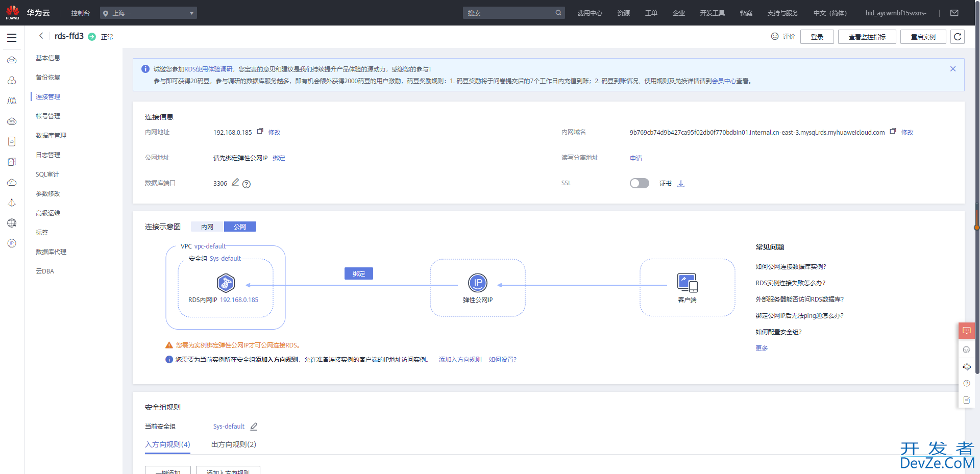
Task: Click the client device diagram icon
Action: coord(687,283)
